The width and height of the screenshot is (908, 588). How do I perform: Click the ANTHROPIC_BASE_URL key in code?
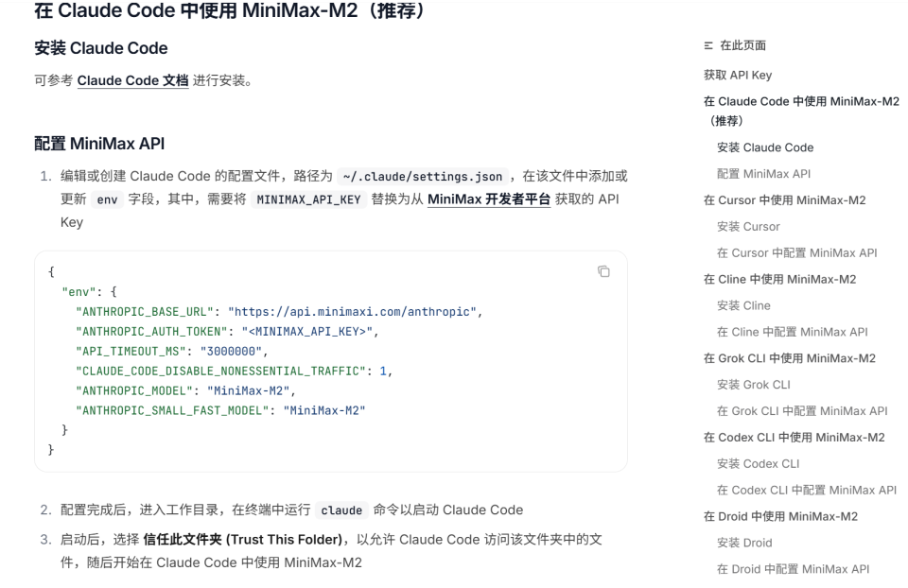click(x=145, y=311)
